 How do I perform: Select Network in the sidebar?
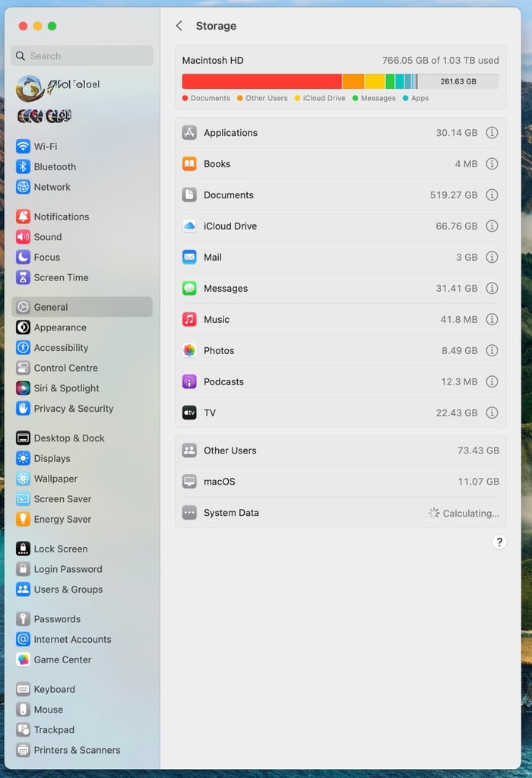tap(82, 187)
